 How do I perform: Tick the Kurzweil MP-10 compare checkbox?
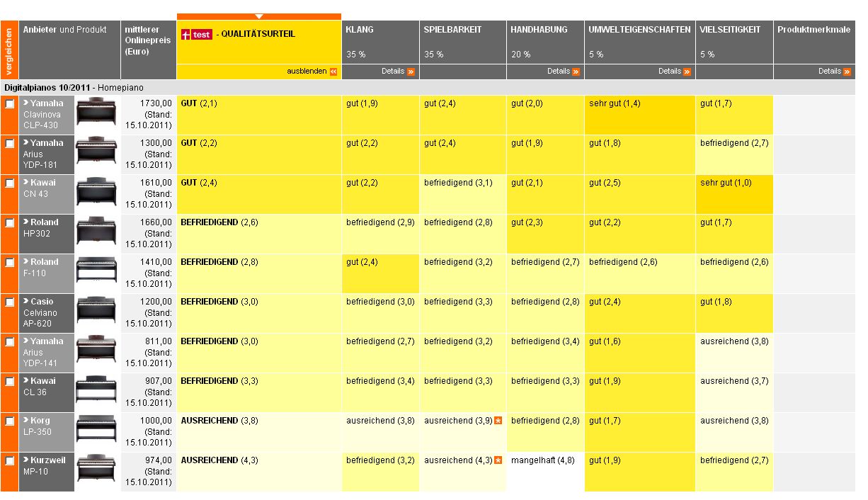click(x=9, y=461)
